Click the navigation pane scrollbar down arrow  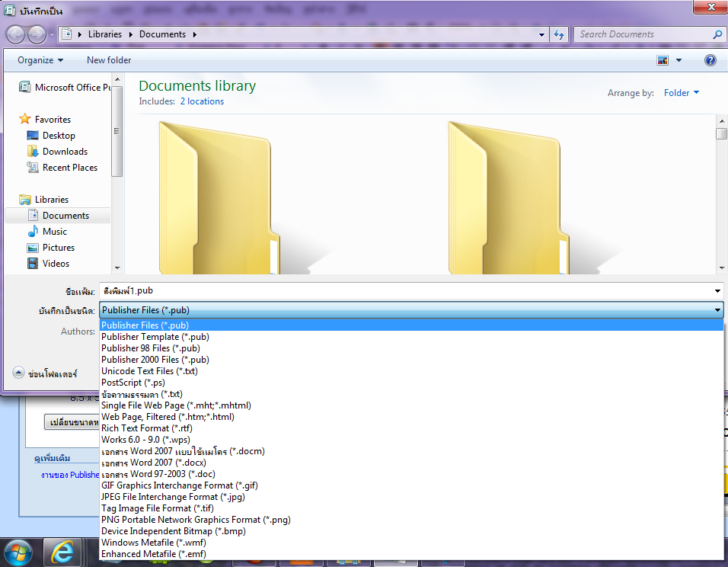[x=117, y=268]
